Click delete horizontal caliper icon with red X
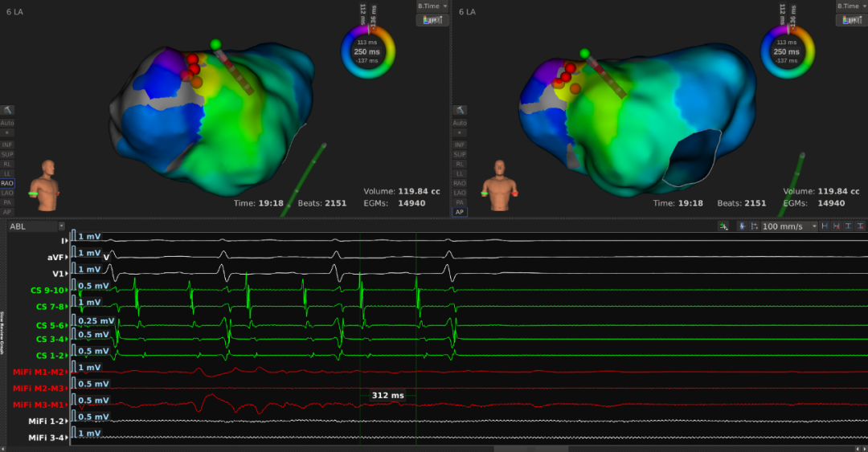 tap(837, 226)
